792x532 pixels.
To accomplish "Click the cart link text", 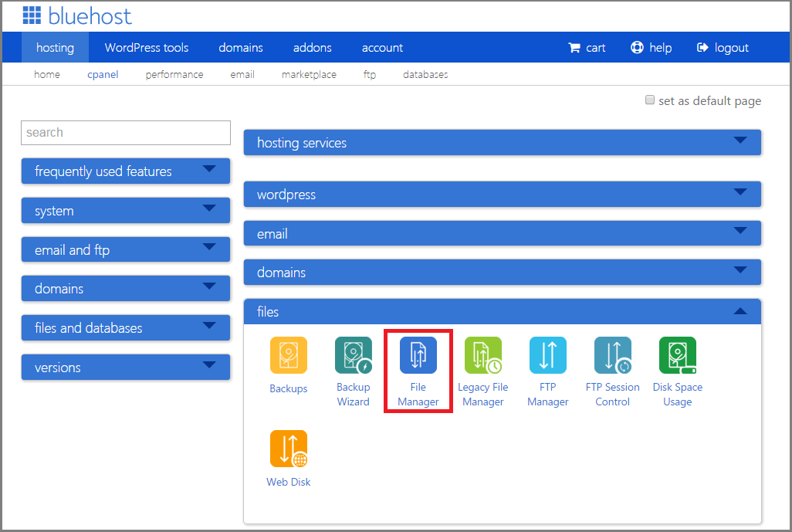I will 595,48.
